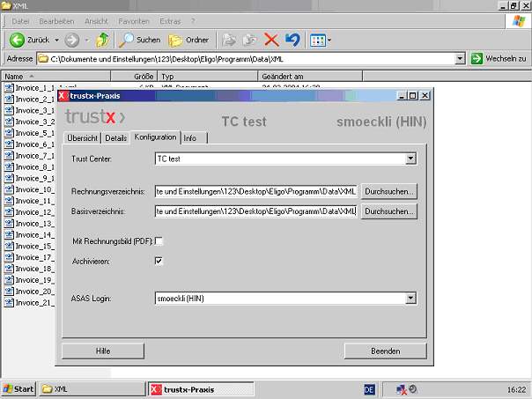Click the Basisverzeichnis path input field
Image resolution: width=532 pixels, height=399 pixels.
(255, 211)
